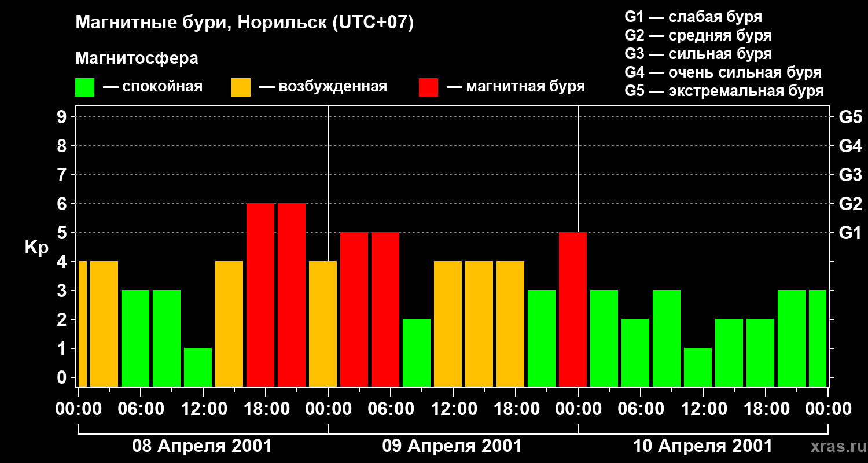
Task: Click the 'G4' label on the right axis
Action: (850, 146)
